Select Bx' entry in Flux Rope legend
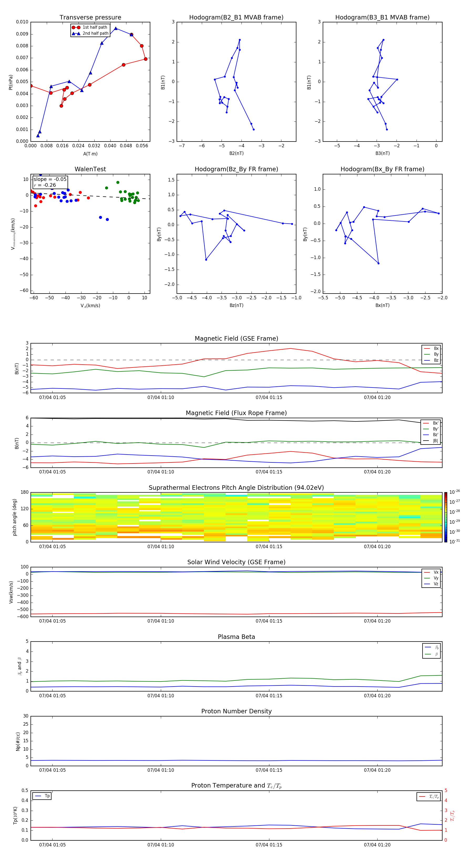The width and height of the screenshot is (473, 868). tap(431, 423)
